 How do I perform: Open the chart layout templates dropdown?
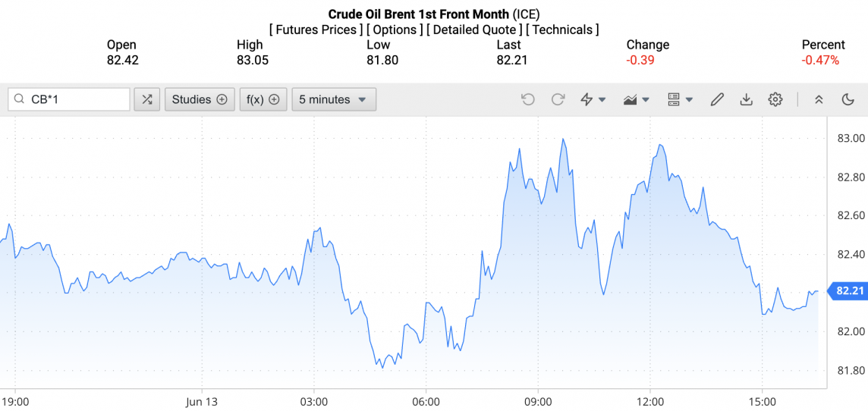(x=680, y=99)
